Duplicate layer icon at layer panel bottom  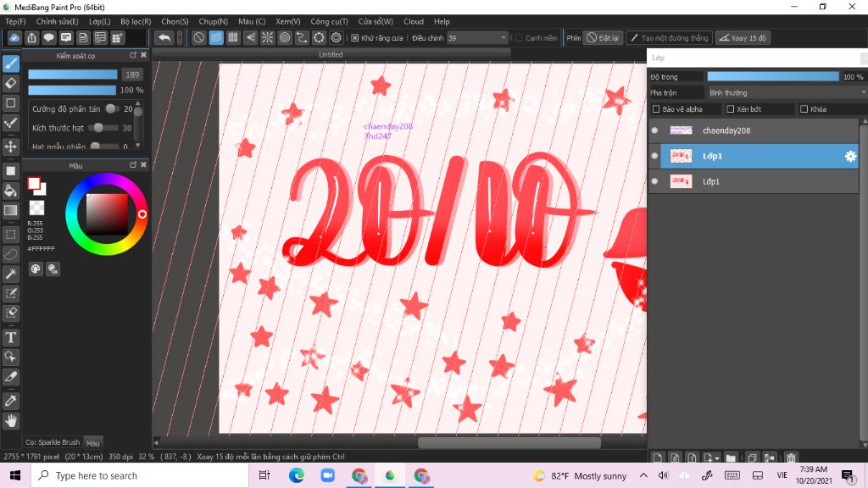[752, 457]
